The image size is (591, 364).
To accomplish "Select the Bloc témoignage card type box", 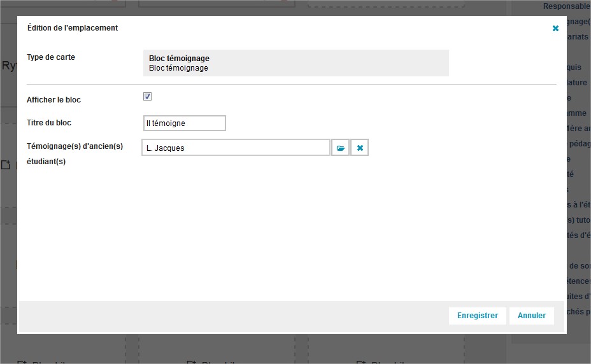I will [296, 63].
